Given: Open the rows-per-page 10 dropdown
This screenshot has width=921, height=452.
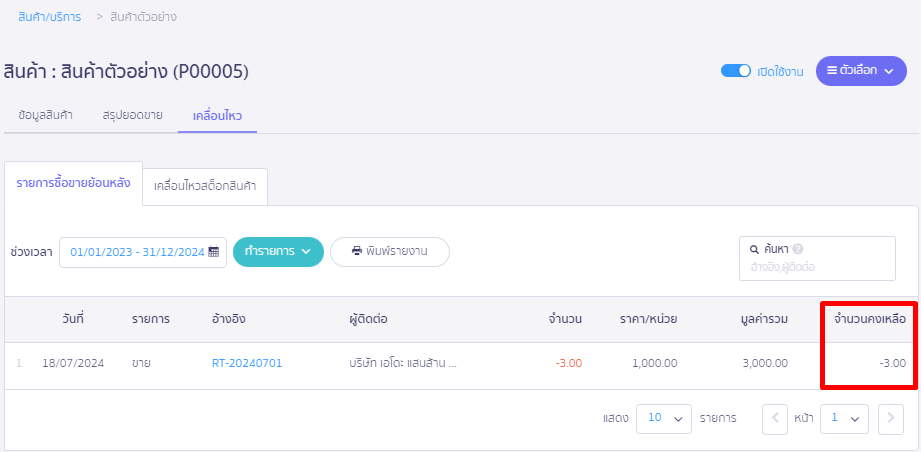Looking at the screenshot, I should click(664, 419).
